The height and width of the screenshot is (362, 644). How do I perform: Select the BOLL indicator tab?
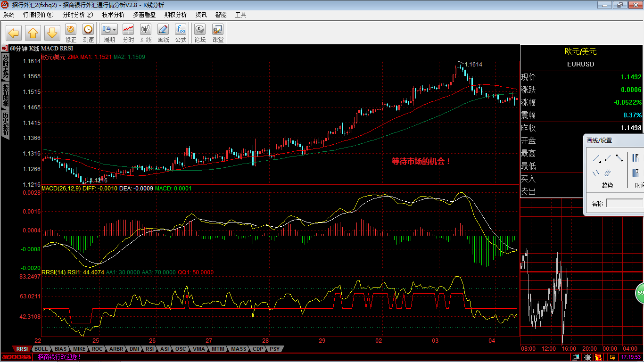pyautogui.click(x=41, y=349)
